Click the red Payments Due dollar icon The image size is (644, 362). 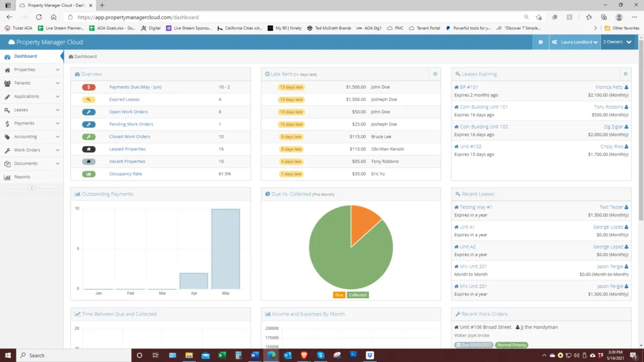click(x=89, y=87)
